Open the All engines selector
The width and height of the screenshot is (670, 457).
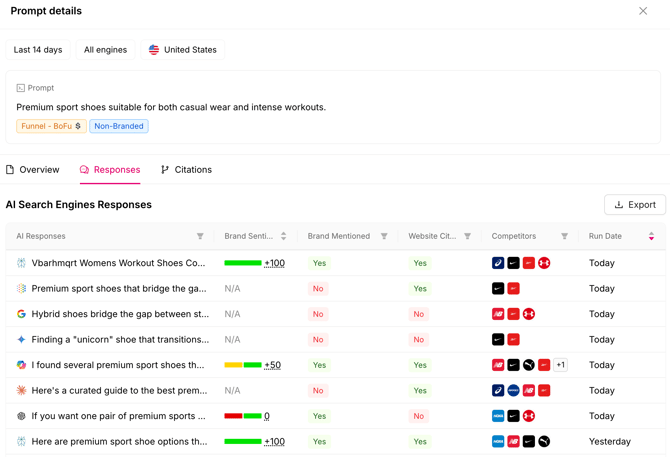coord(106,50)
